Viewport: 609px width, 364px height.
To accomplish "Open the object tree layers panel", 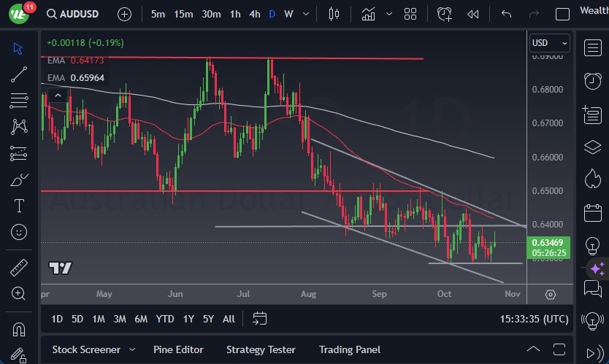I will [592, 147].
